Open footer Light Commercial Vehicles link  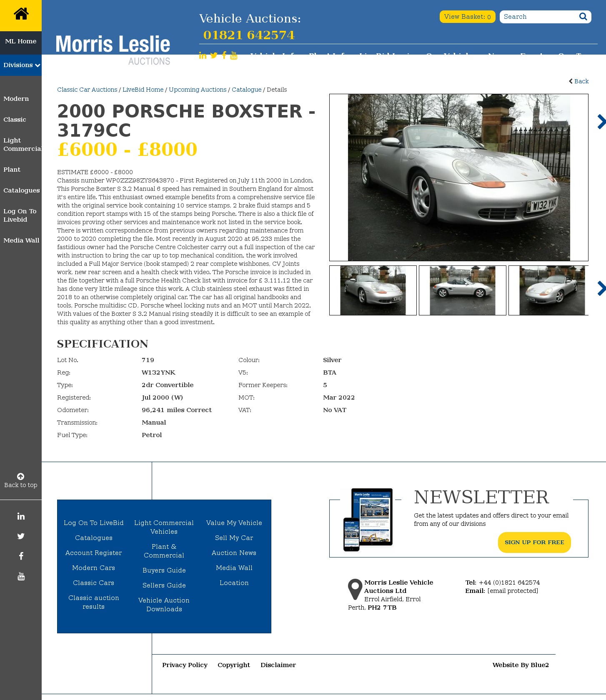point(164,527)
